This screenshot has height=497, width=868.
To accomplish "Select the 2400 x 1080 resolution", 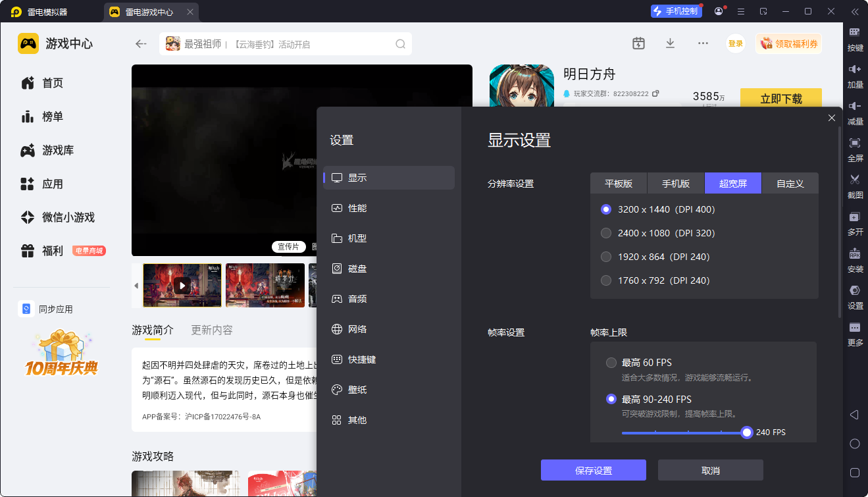I will tap(606, 233).
